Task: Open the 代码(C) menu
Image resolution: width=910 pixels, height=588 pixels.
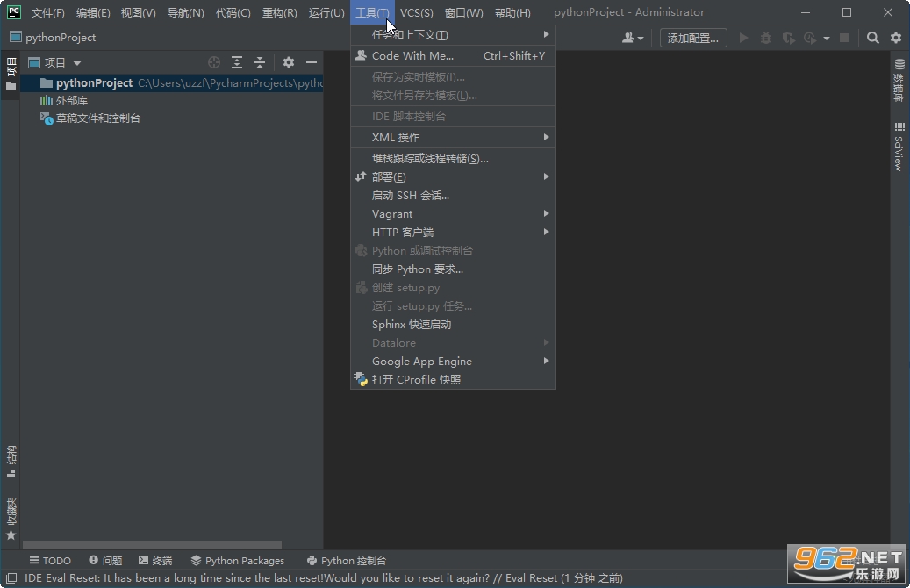Action: pyautogui.click(x=233, y=13)
